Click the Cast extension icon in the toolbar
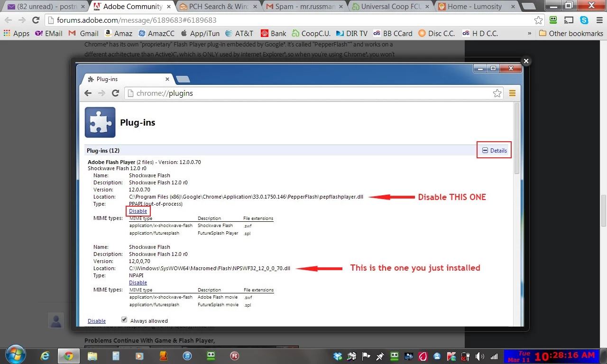 click(568, 20)
